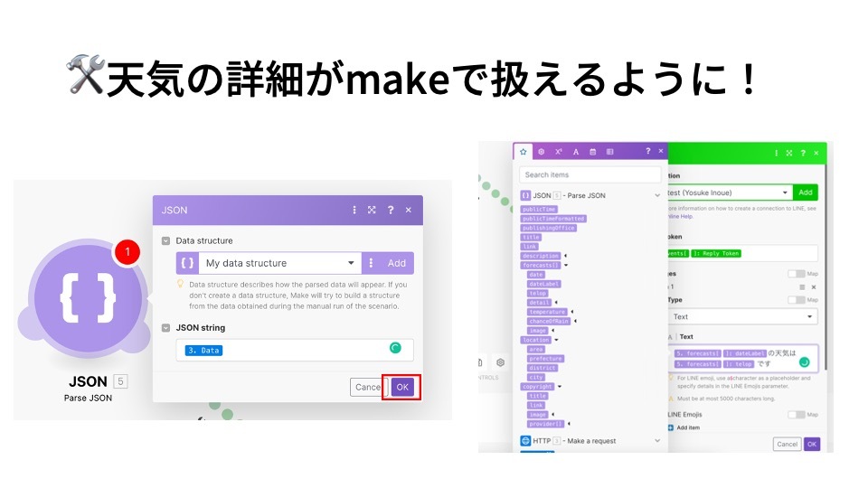This screenshot has width=868, height=488.
Task: Select the telop pill
Action: pos(537,293)
